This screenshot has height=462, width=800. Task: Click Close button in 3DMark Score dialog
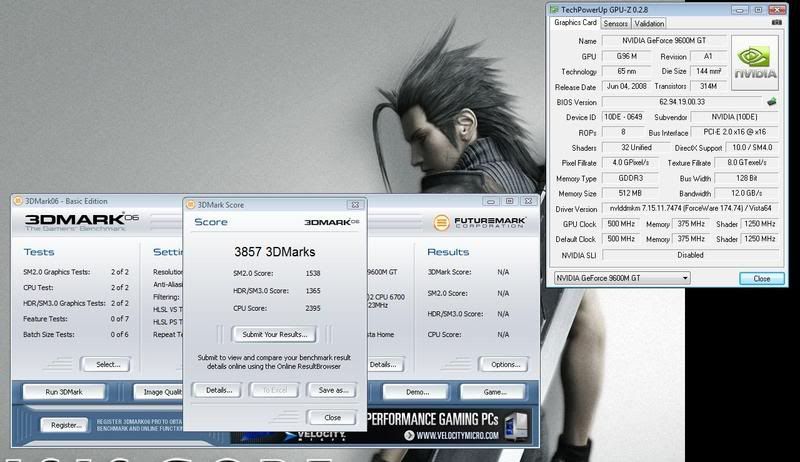point(332,417)
